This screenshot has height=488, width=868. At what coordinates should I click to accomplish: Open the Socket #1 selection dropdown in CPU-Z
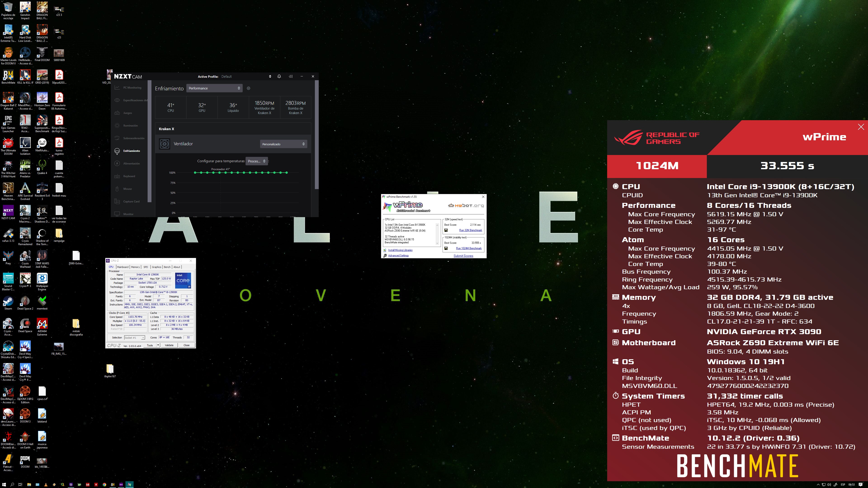coord(134,338)
